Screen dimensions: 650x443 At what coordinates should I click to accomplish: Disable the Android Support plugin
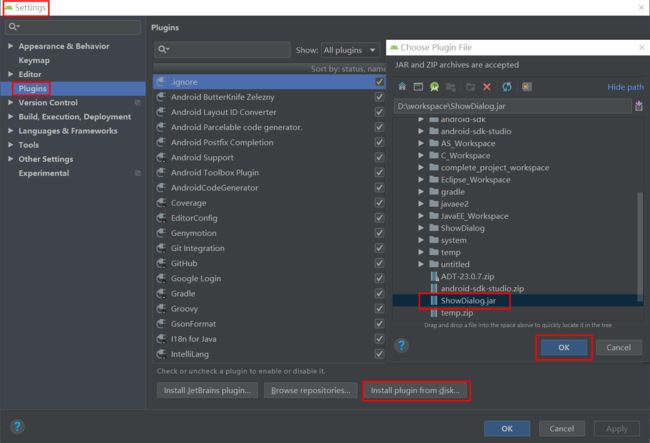379,157
